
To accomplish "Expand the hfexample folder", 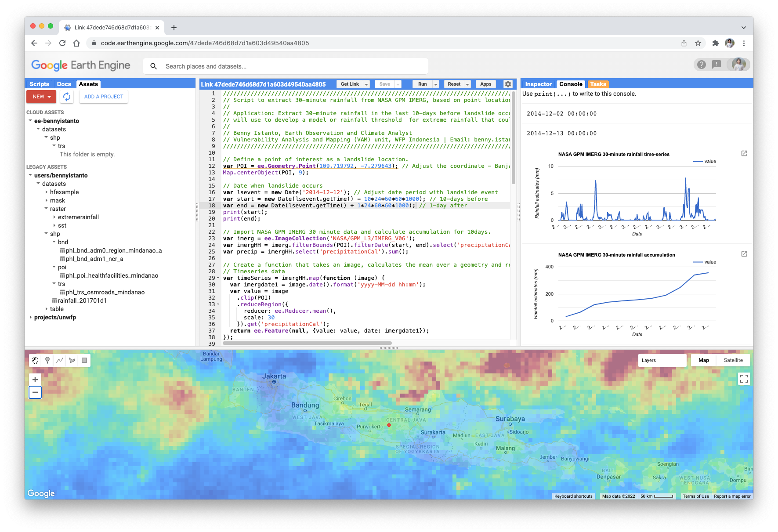I will [x=46, y=192].
